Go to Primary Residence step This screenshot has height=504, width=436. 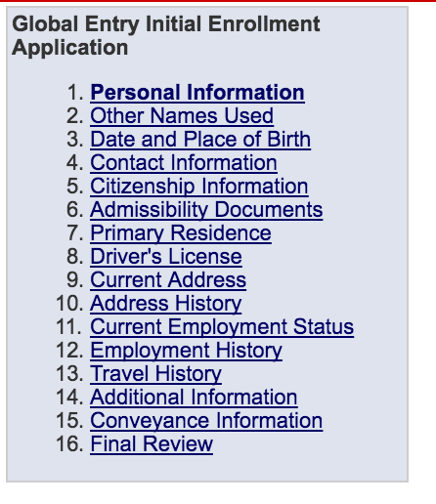181,233
